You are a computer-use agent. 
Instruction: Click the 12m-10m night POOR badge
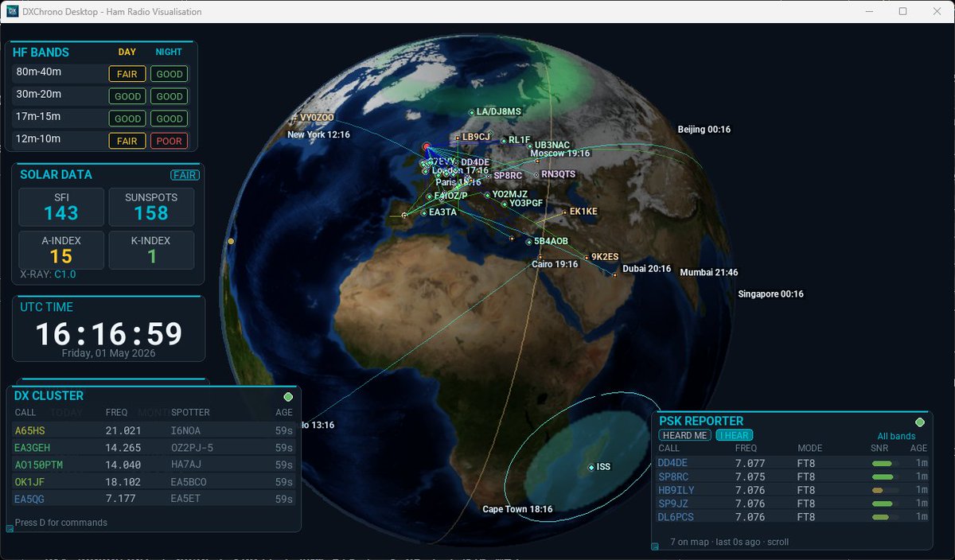[170, 141]
